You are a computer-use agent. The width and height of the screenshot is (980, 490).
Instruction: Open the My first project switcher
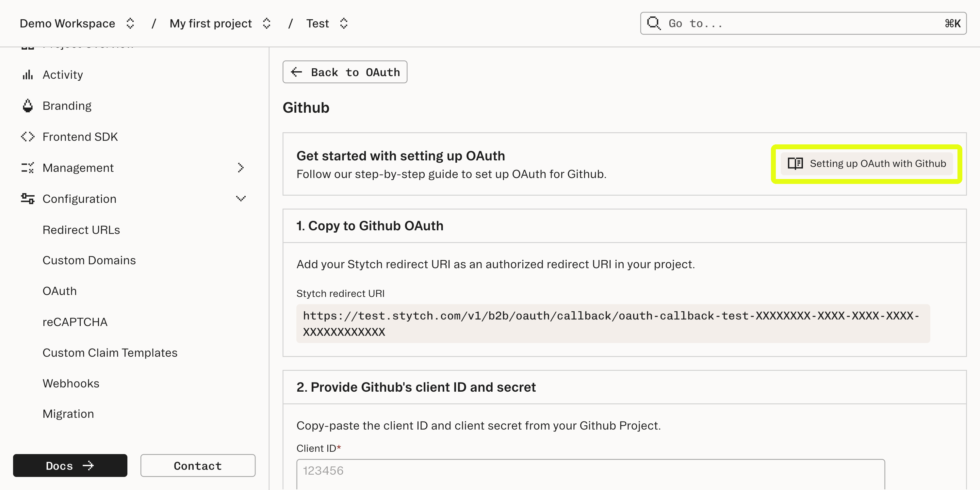[266, 23]
